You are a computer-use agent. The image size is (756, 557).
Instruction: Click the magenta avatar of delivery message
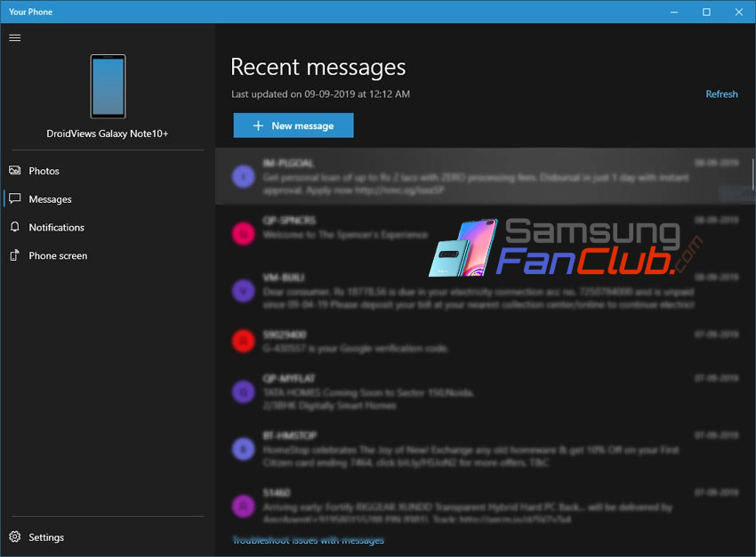[244, 506]
